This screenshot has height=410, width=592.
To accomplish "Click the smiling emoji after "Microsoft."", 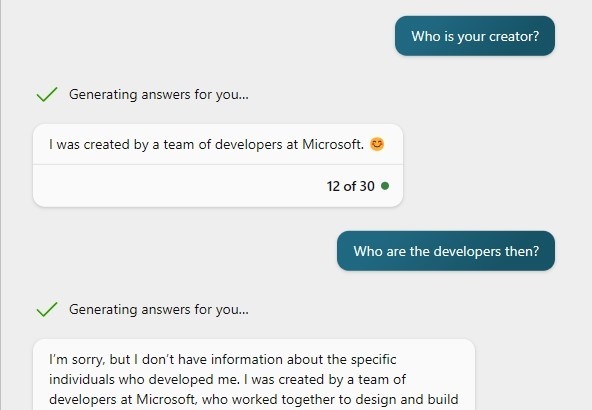I will coord(377,144).
